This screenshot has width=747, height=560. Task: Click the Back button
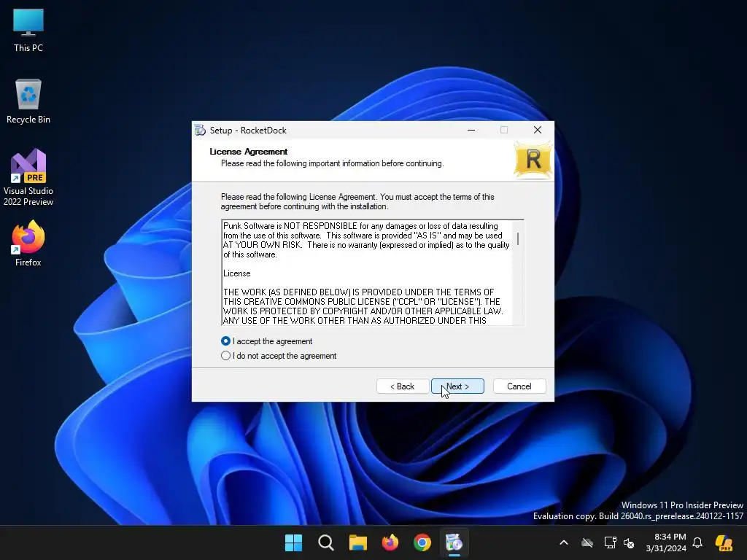[x=403, y=386]
